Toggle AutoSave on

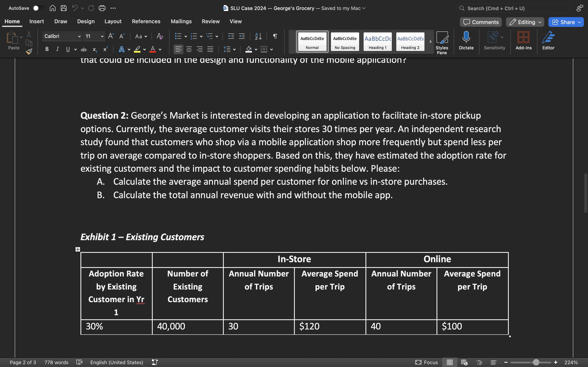pyautogui.click(x=38, y=8)
